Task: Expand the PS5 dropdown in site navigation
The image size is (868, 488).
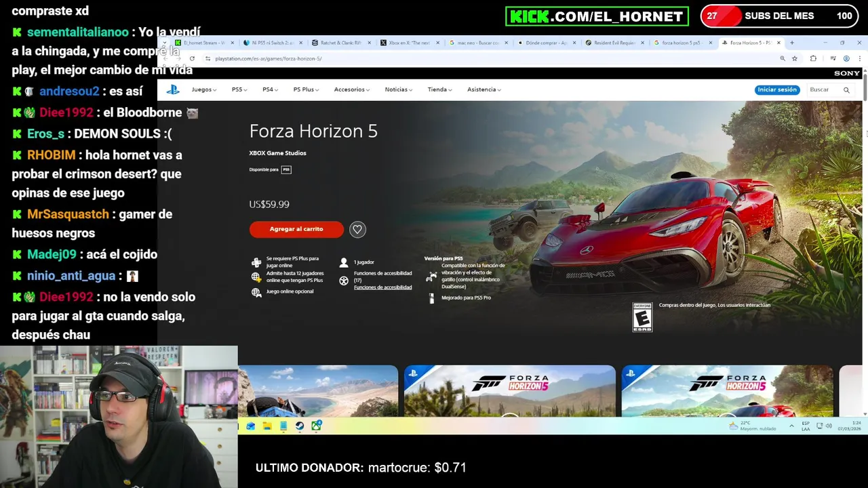Action: [239, 89]
